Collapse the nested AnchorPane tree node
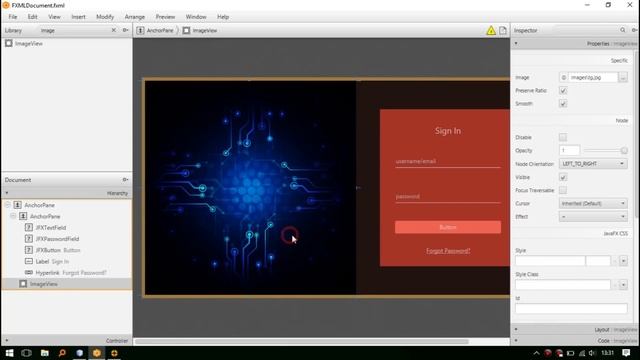 point(13,216)
